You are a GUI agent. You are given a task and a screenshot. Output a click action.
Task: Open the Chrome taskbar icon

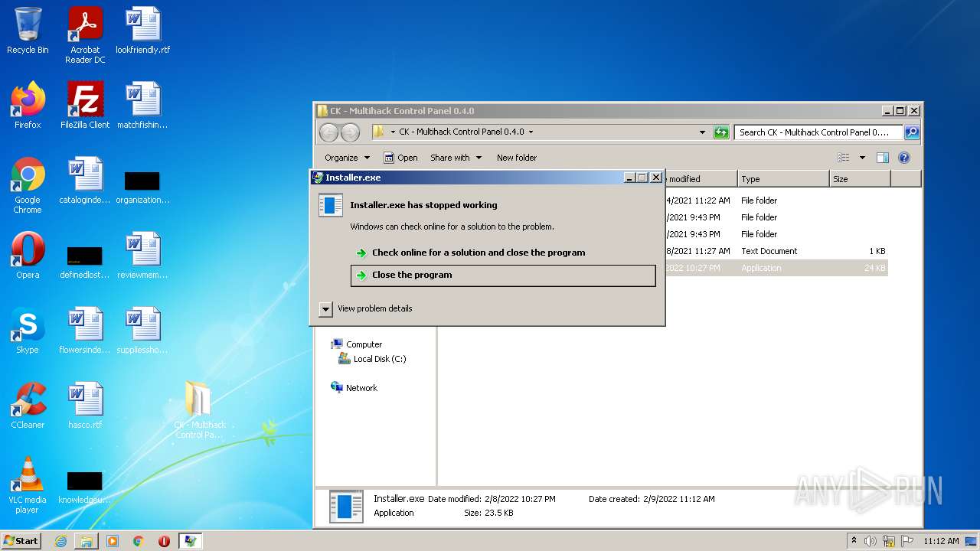pos(139,541)
